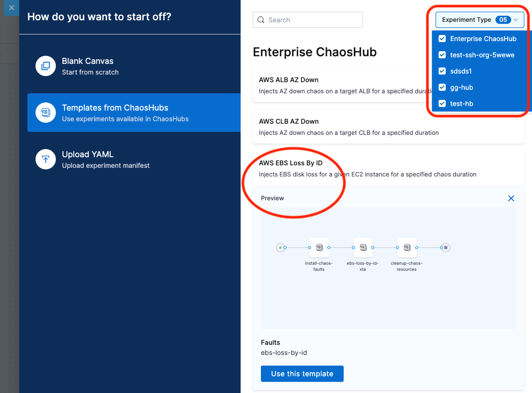The width and height of the screenshot is (532, 393).
Task: Click the ebs-loss-by-id-xta node icon
Action: (363, 247)
